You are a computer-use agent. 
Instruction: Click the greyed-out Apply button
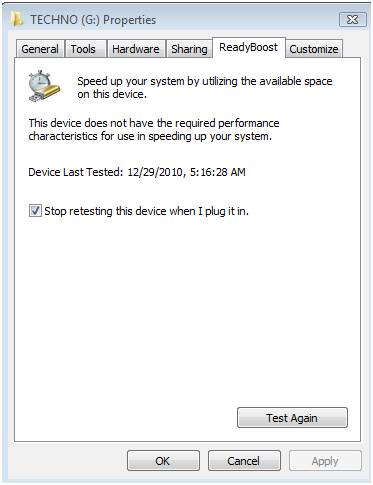click(x=325, y=461)
